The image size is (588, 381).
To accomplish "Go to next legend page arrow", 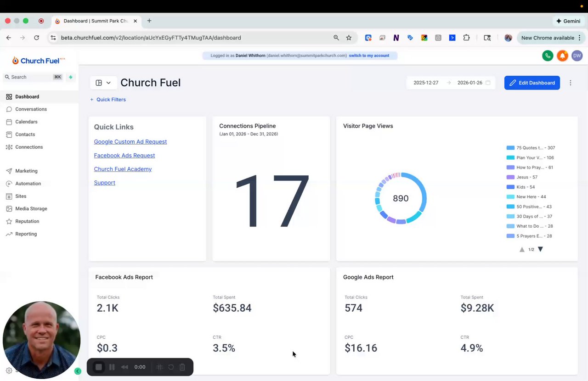I will (x=540, y=249).
